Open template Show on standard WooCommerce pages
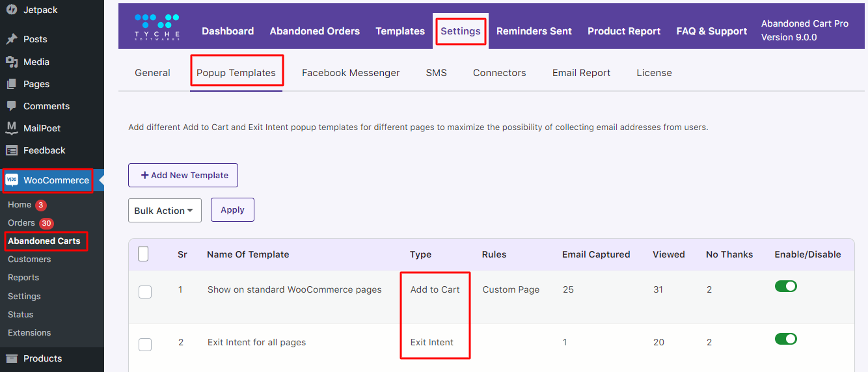The width and height of the screenshot is (868, 372). pyautogui.click(x=295, y=289)
